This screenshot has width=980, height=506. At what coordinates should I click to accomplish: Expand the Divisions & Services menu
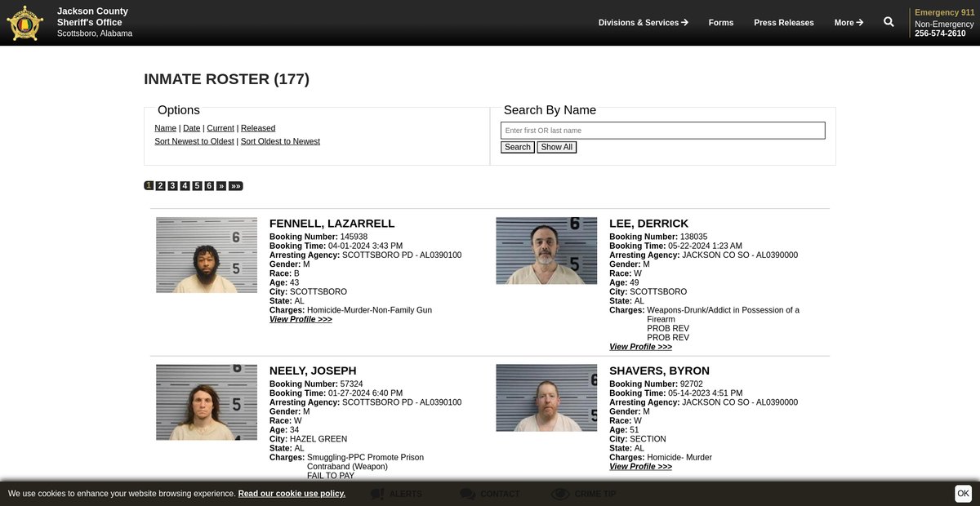[643, 23]
